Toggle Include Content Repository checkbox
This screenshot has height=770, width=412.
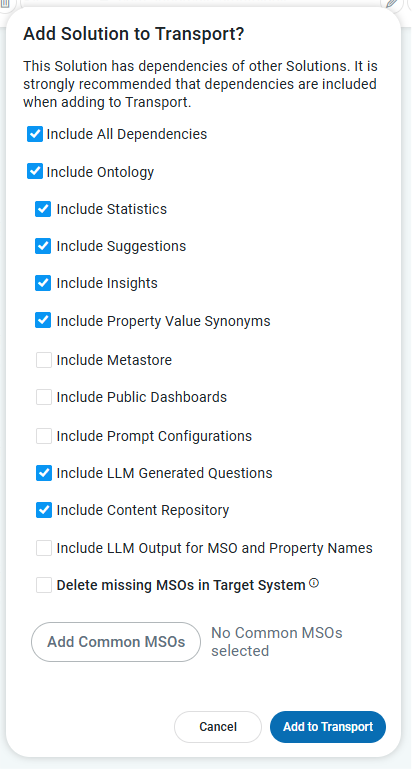pos(44,510)
